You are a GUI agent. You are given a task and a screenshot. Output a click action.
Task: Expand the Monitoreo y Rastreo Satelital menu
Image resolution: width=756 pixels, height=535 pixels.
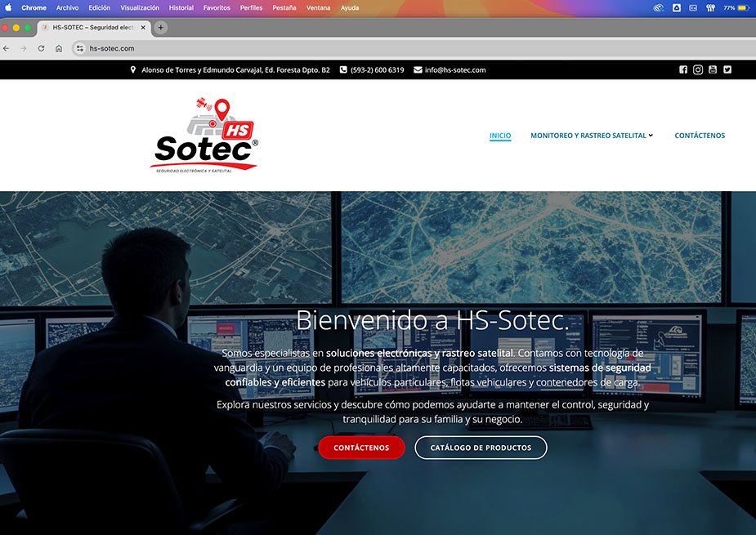592,136
